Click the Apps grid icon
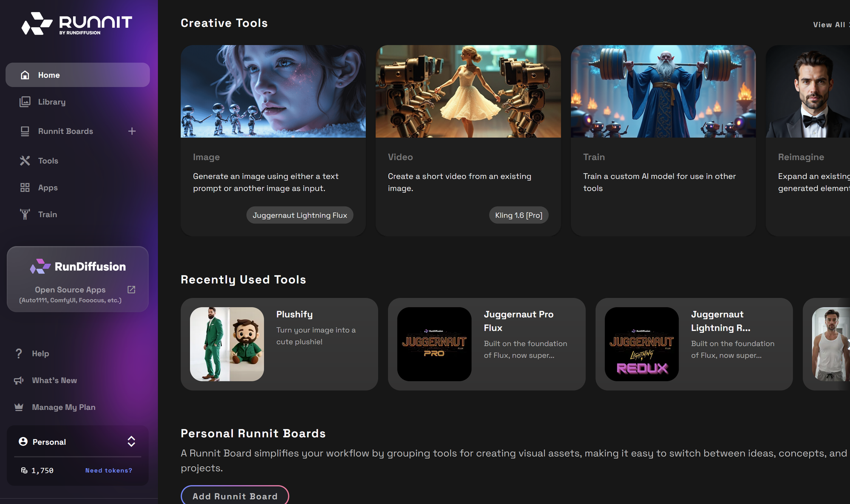 [25, 187]
